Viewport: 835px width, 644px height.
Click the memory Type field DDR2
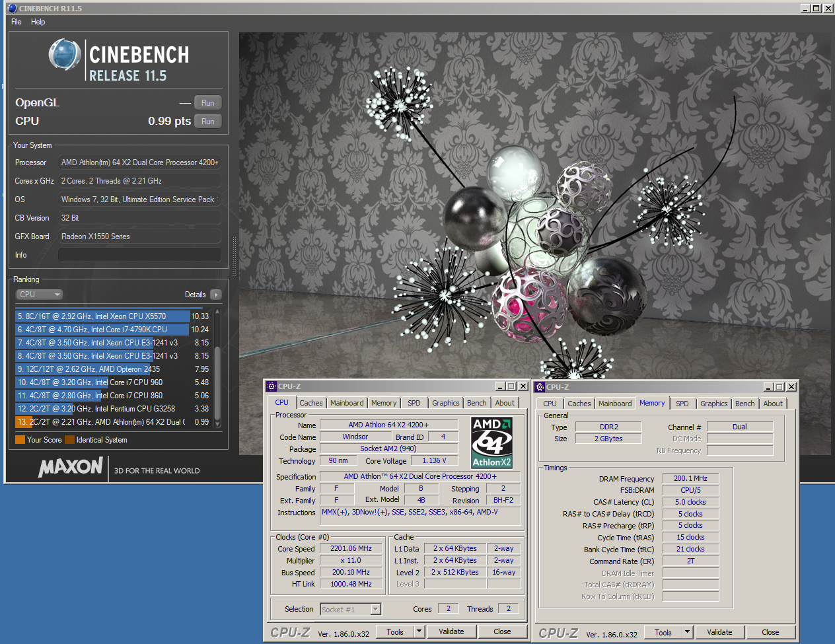point(608,427)
